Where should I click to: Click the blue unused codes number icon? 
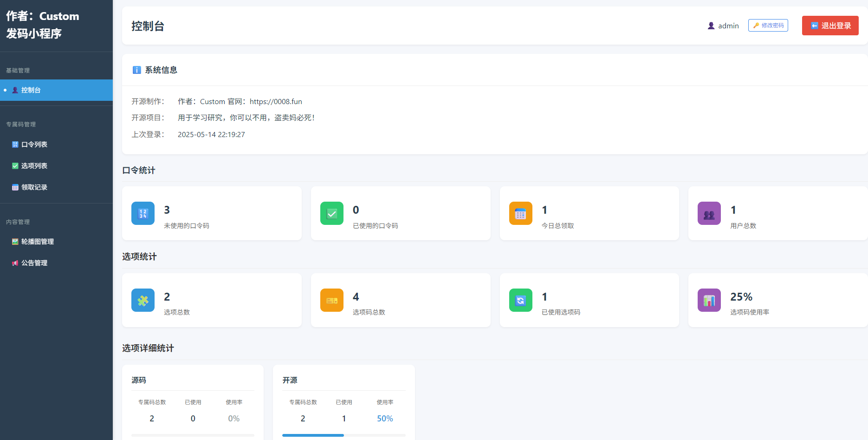(x=143, y=213)
